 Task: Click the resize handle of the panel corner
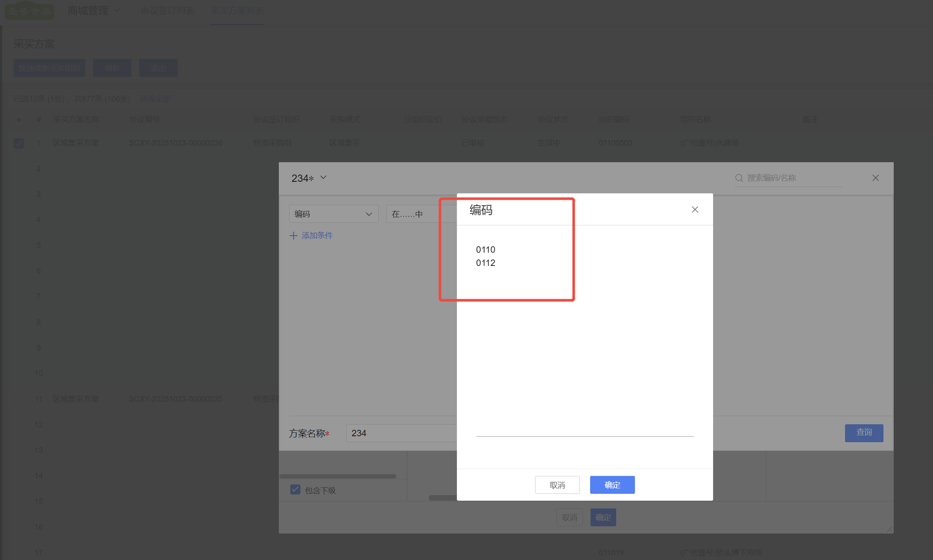(889, 529)
